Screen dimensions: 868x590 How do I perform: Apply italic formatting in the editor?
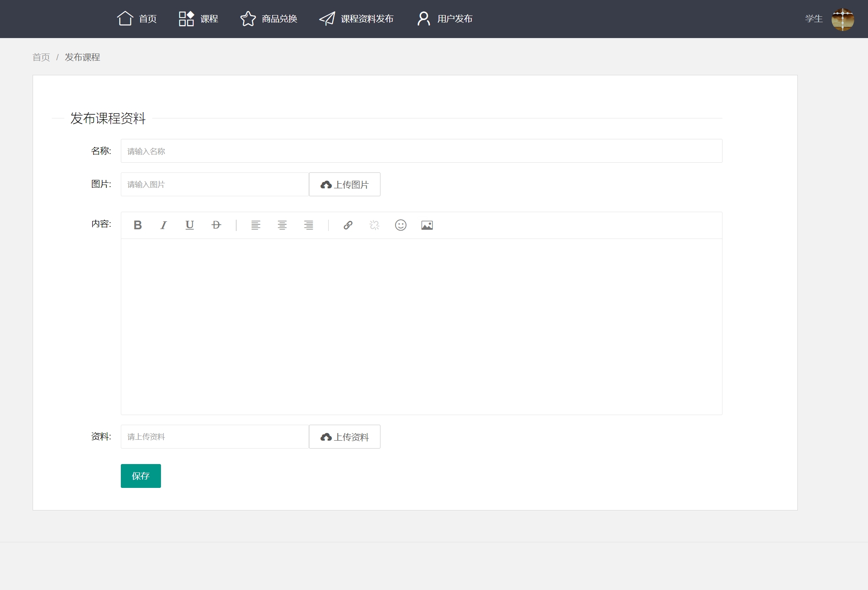pyautogui.click(x=163, y=225)
